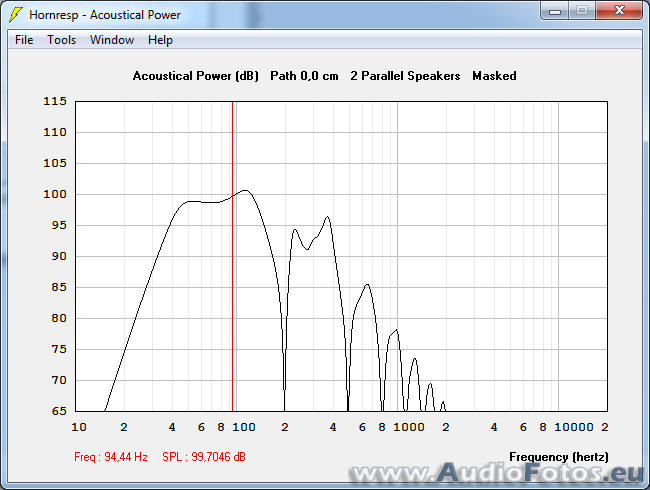Click the disabled maximize button
The width and height of the screenshot is (650, 490).
point(582,10)
